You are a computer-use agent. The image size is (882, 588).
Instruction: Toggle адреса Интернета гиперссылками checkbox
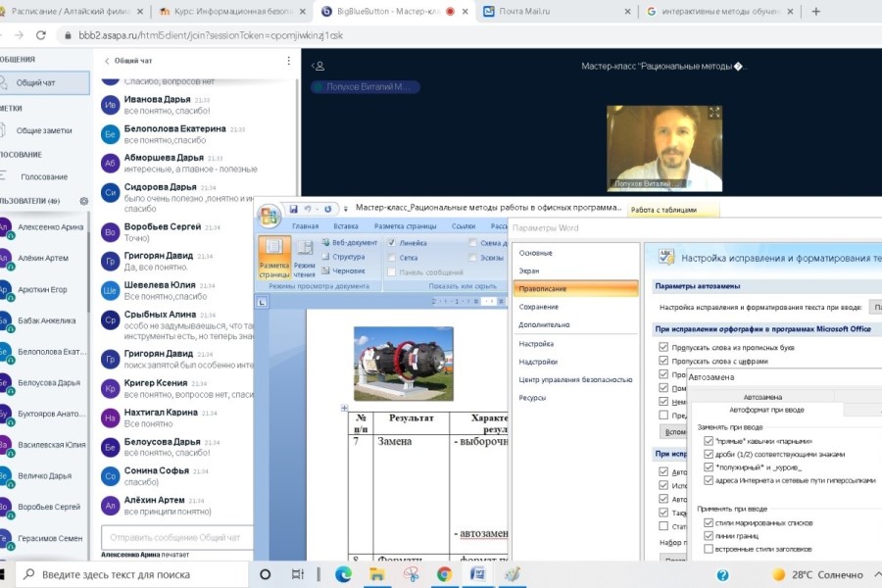coord(709,480)
